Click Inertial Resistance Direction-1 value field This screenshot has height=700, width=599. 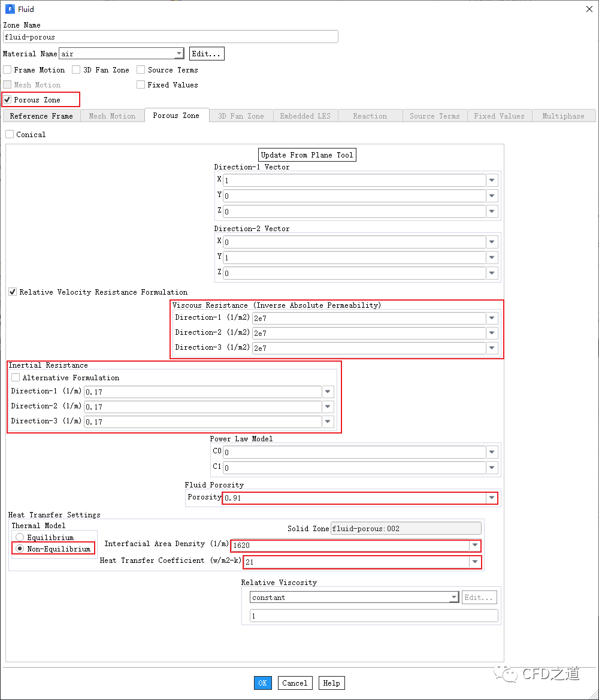pyautogui.click(x=203, y=392)
